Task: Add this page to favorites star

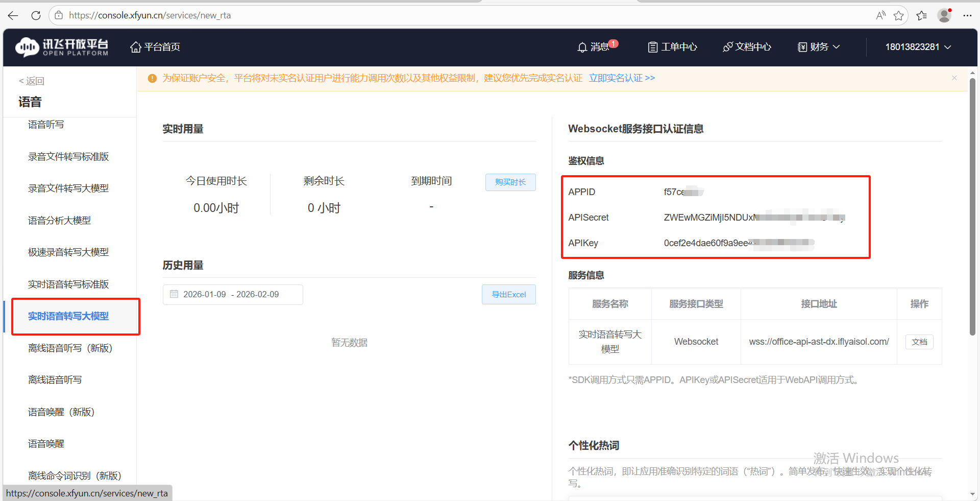Action: point(898,15)
